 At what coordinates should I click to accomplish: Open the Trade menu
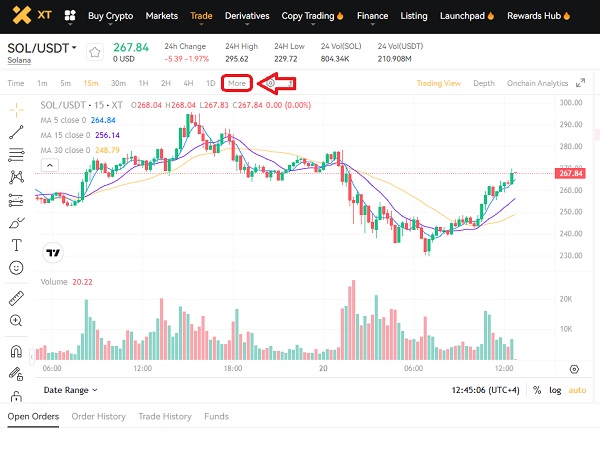[x=201, y=16]
